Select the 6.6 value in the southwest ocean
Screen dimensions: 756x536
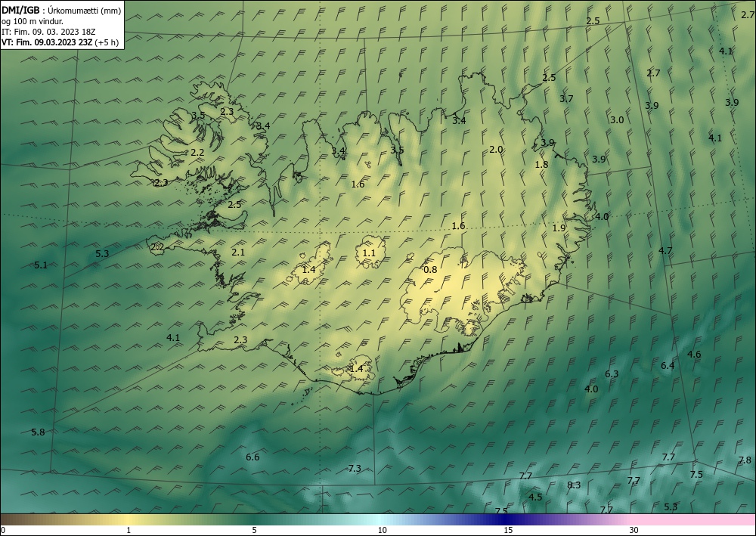pyautogui.click(x=253, y=457)
